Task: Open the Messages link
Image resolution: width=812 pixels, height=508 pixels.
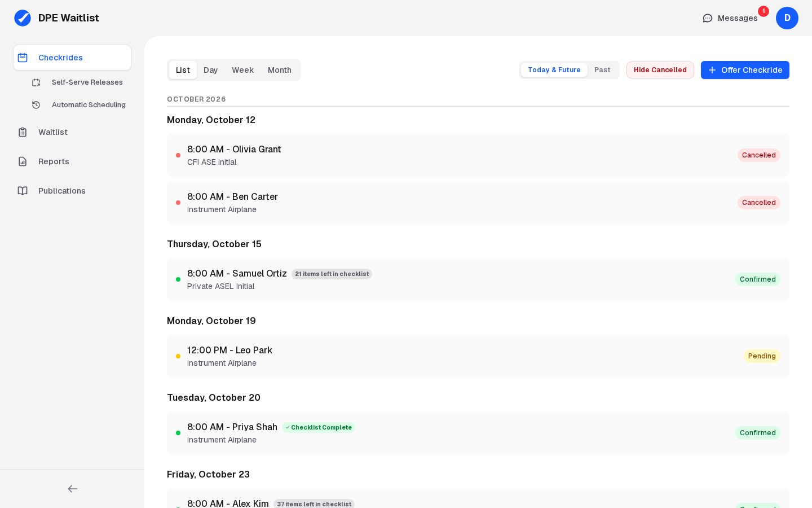Action: click(730, 18)
